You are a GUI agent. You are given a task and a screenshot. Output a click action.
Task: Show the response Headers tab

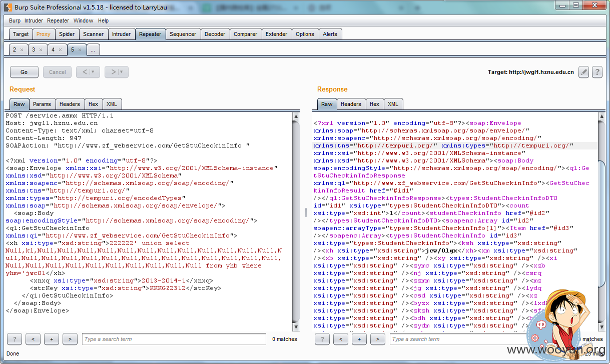tap(351, 104)
